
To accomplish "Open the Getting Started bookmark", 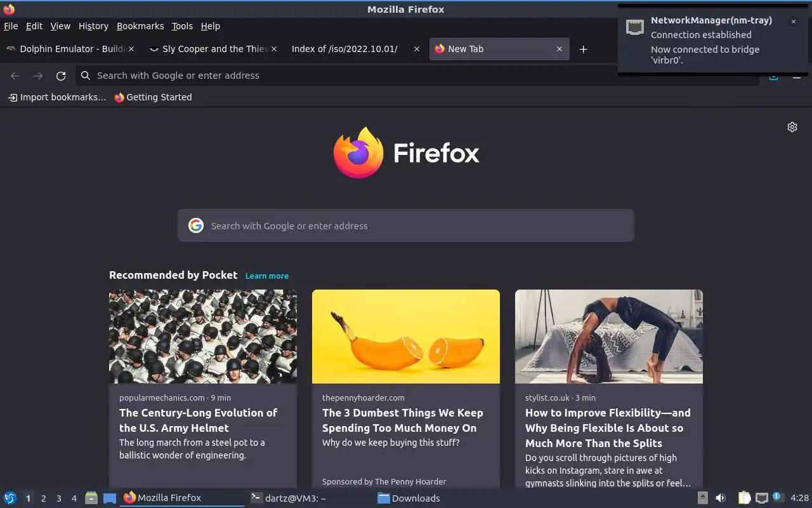I will click(x=153, y=97).
